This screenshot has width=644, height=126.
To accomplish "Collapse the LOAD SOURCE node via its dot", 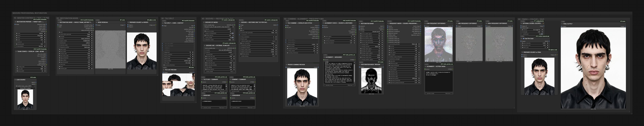I will [x=15, y=80].
